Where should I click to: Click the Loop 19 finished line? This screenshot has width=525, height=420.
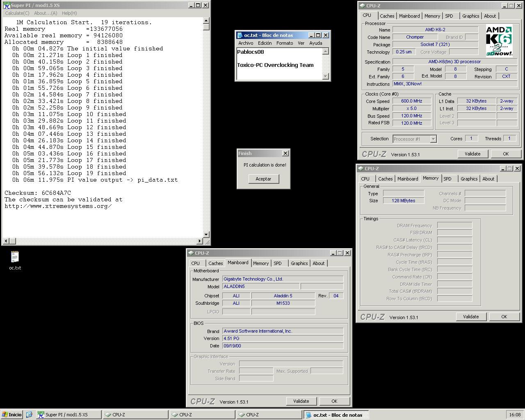pos(69,173)
